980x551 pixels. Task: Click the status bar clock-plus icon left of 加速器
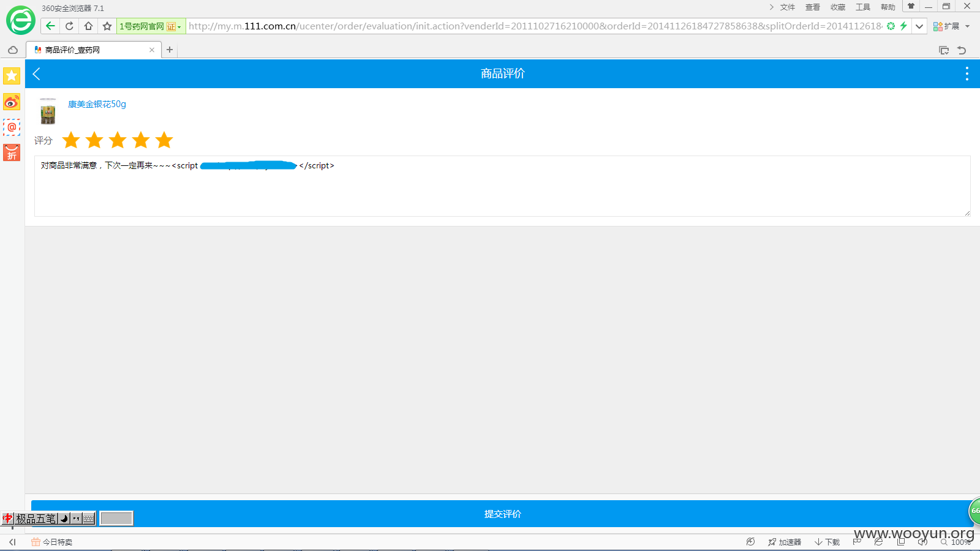[x=750, y=542]
